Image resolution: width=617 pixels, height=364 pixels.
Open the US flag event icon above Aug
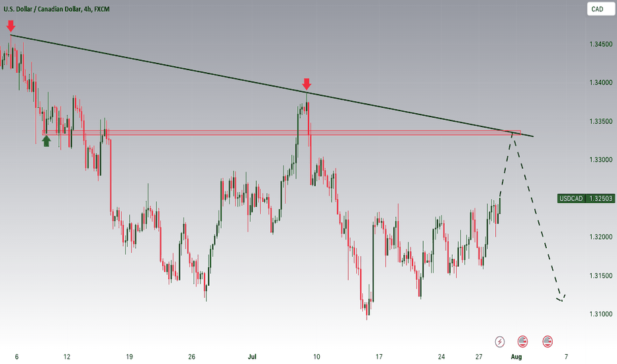[x=522, y=341]
